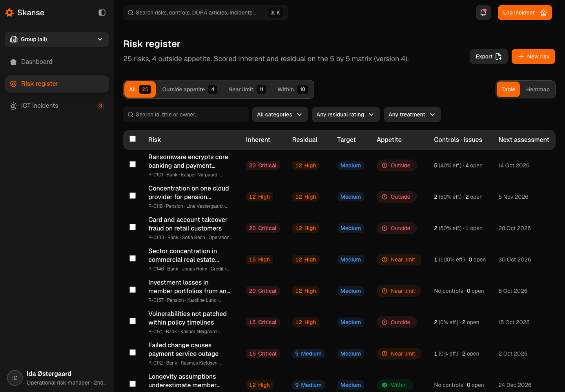Image resolution: width=565 pixels, height=392 pixels.
Task: Open the Any residual rating dropdown
Action: click(346, 114)
